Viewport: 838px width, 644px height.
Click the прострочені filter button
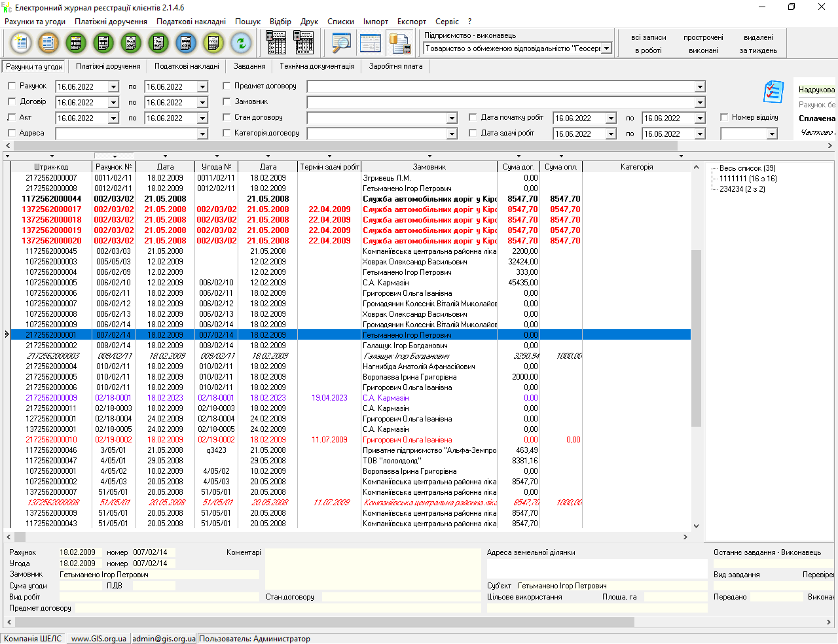click(703, 38)
